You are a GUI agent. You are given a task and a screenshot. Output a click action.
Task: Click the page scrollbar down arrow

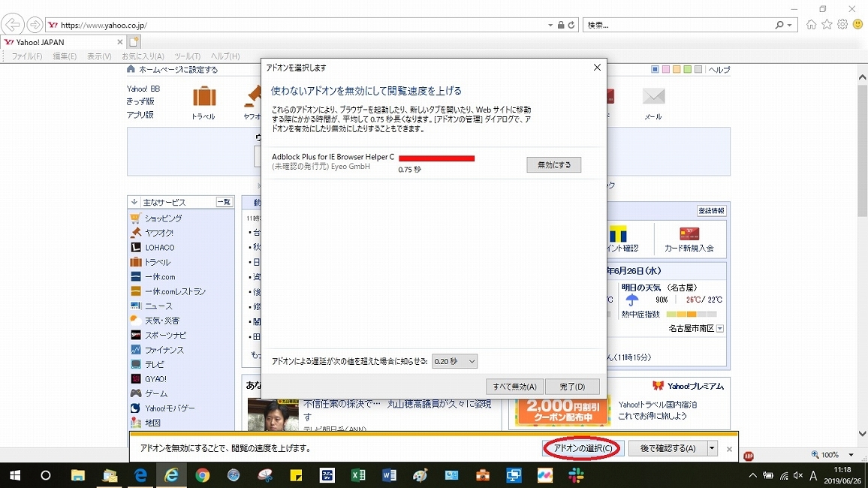pyautogui.click(x=863, y=434)
